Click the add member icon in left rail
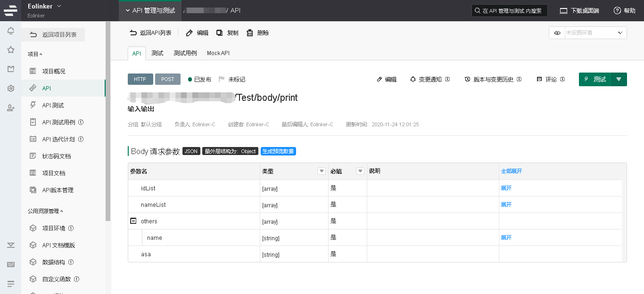The width and height of the screenshot is (644, 294). pyautogui.click(x=10, y=108)
